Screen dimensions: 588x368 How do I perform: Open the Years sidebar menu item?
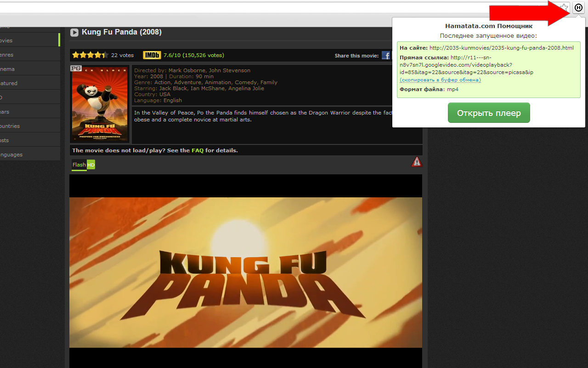pyautogui.click(x=30, y=112)
